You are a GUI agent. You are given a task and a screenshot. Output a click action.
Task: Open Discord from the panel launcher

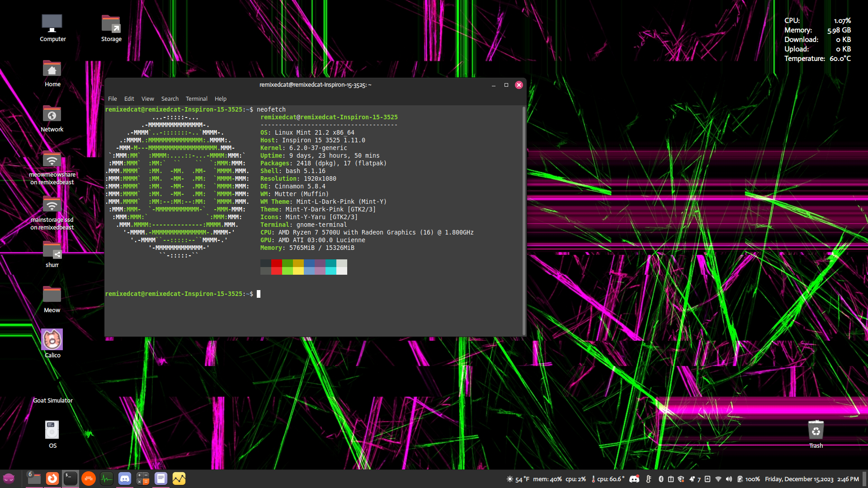[125, 479]
